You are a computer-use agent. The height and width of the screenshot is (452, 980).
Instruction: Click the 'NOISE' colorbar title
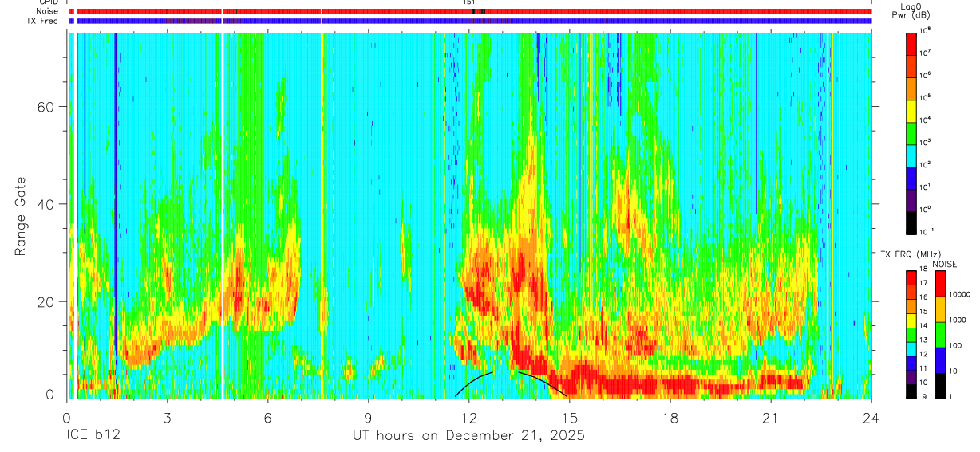tap(944, 263)
